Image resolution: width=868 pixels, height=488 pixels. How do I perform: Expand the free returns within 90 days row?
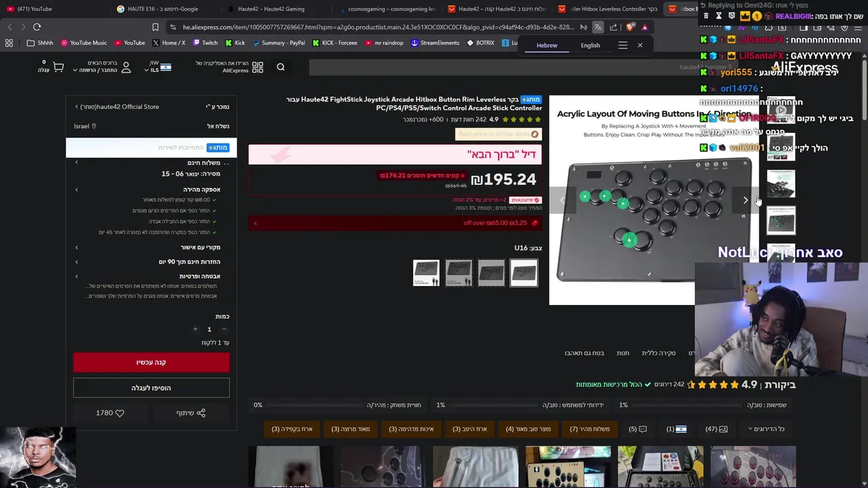click(151, 262)
